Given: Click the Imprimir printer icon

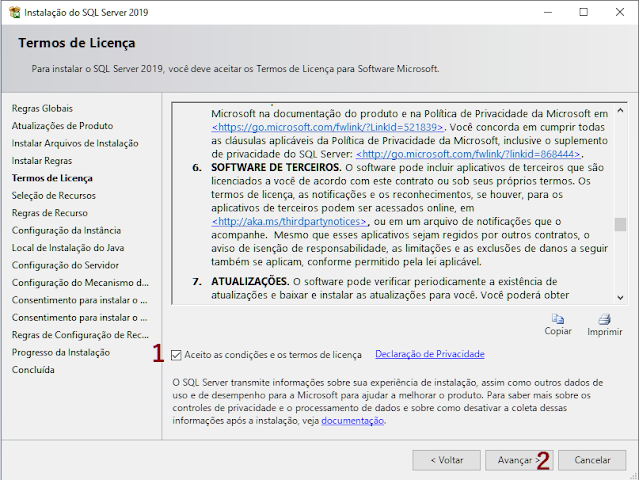Looking at the screenshot, I should pyautogui.click(x=604, y=319).
